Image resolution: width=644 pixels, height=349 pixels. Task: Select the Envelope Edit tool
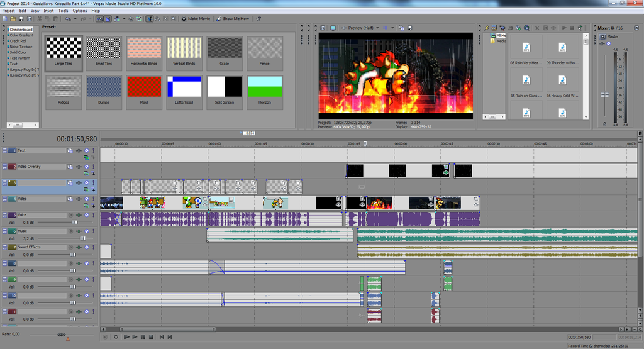[x=158, y=18]
